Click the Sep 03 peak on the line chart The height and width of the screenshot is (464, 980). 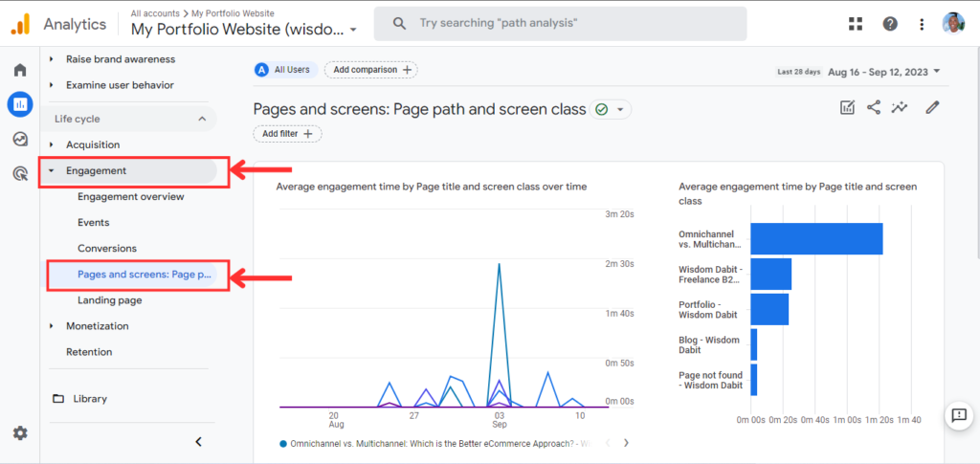[x=499, y=263]
